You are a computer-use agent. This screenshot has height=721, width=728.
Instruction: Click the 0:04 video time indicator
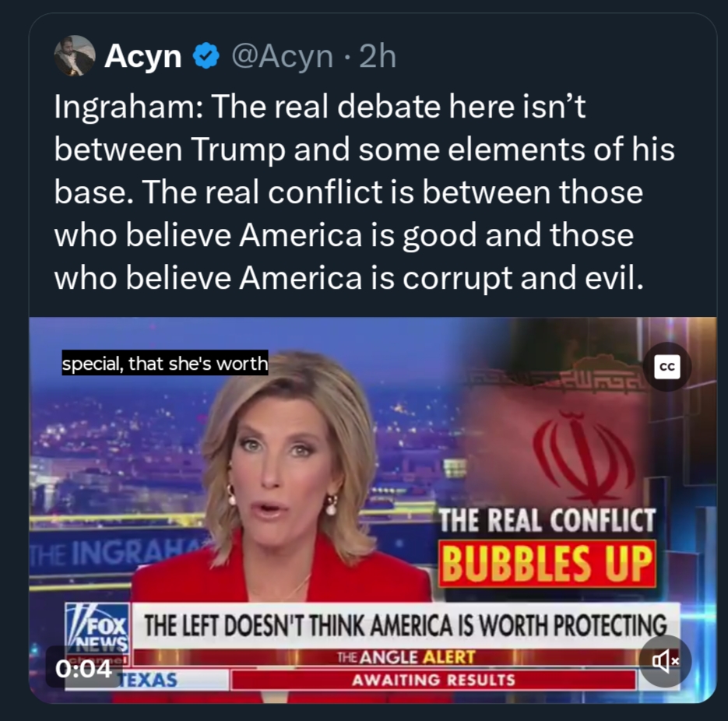83,668
